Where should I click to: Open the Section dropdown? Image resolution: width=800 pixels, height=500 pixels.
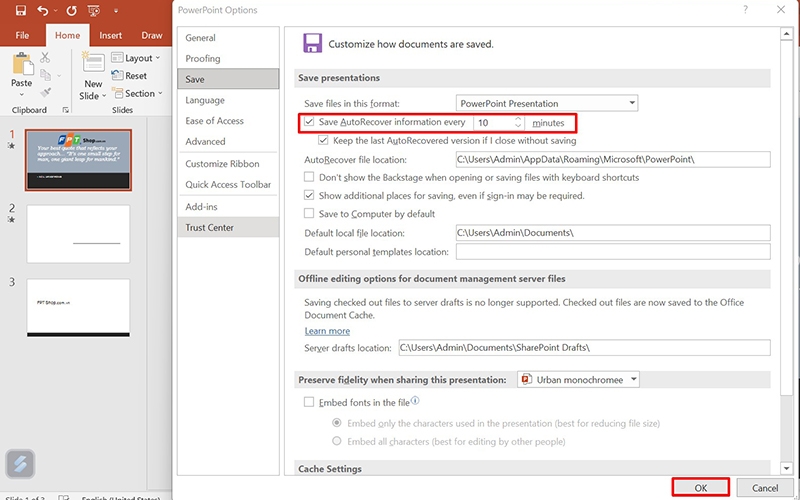137,93
